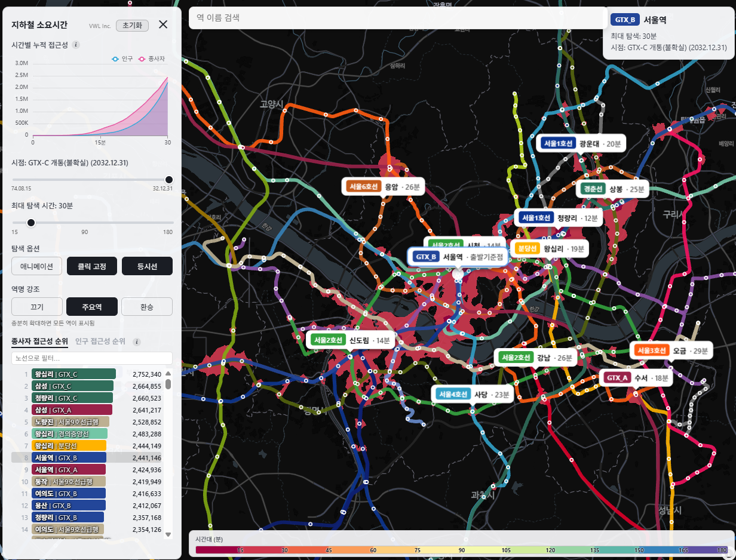Click the 왕십리 분당선 map label
The image size is (736, 560).
(550, 248)
